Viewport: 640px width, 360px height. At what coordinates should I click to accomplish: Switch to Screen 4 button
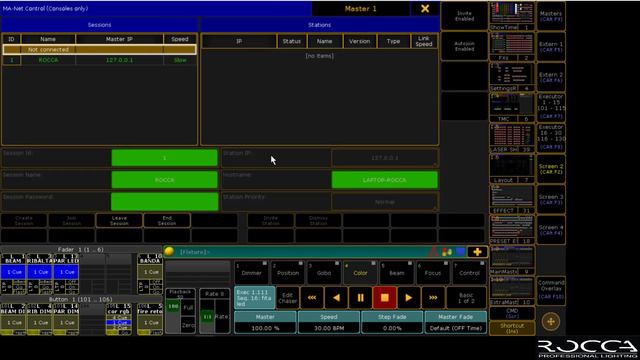551,230
